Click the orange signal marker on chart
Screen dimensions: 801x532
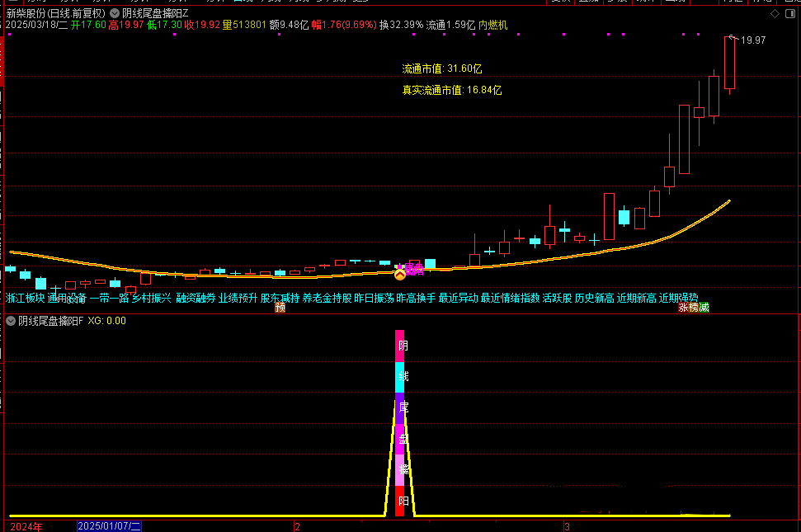tap(400, 272)
